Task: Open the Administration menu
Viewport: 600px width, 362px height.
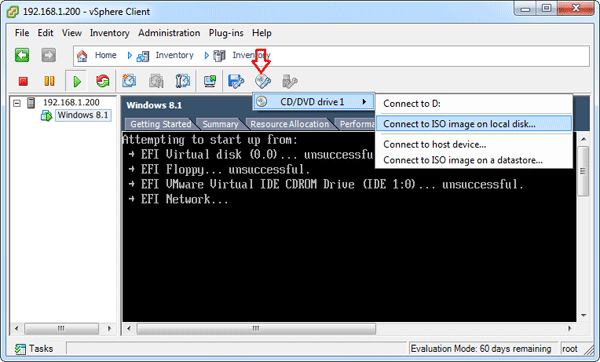Action: point(169,33)
